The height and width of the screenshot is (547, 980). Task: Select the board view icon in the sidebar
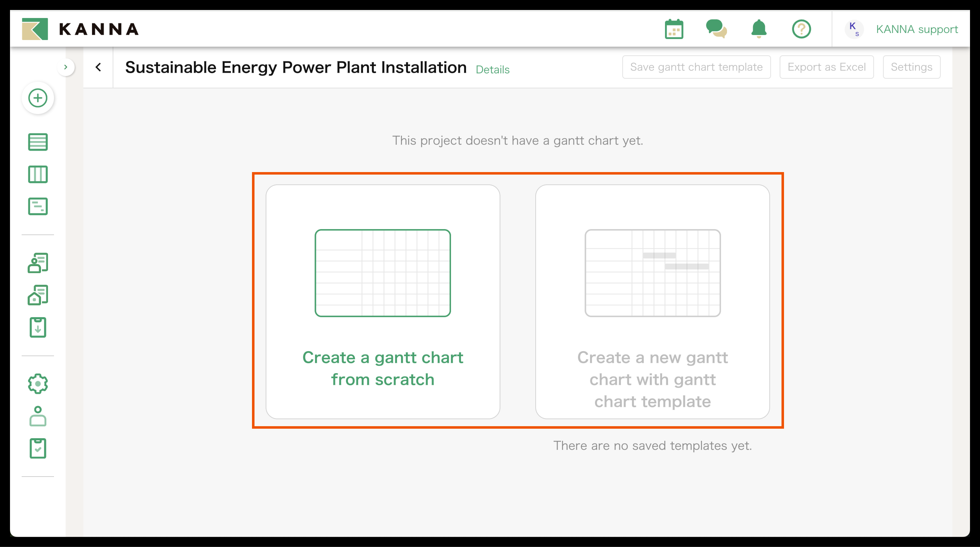[x=38, y=174]
